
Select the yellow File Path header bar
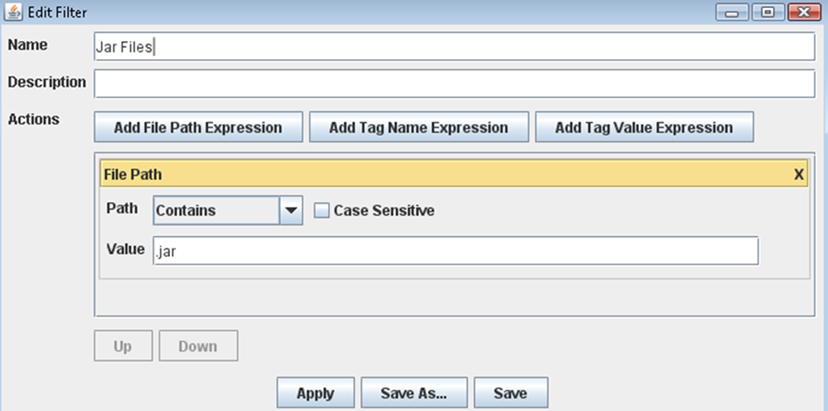(454, 173)
